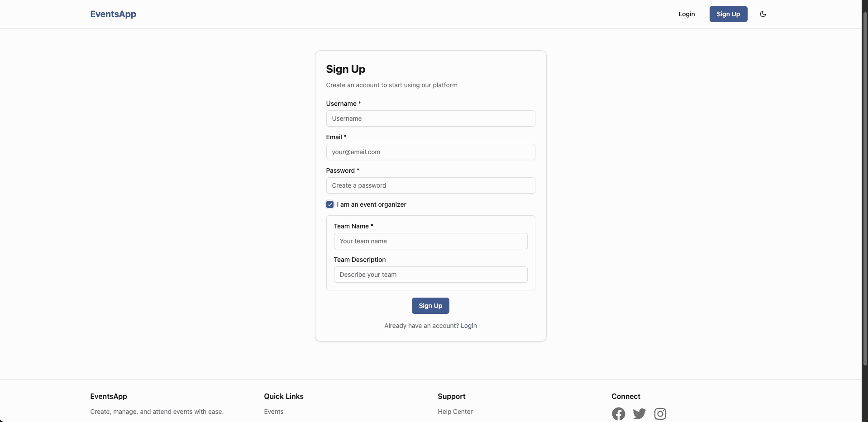Click the Email input field
The width and height of the screenshot is (868, 422).
coord(430,152)
